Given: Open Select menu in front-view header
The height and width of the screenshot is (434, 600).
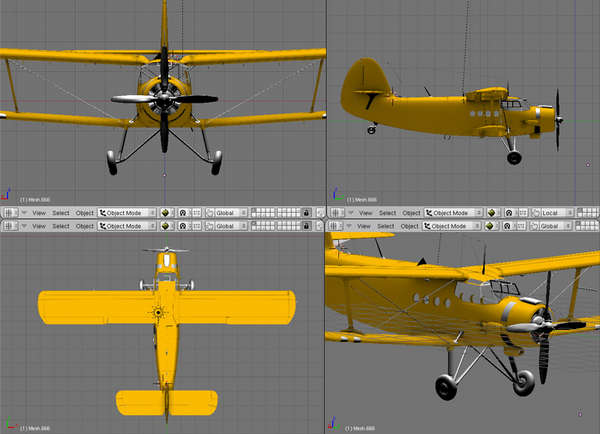Looking at the screenshot, I should click(x=61, y=213).
